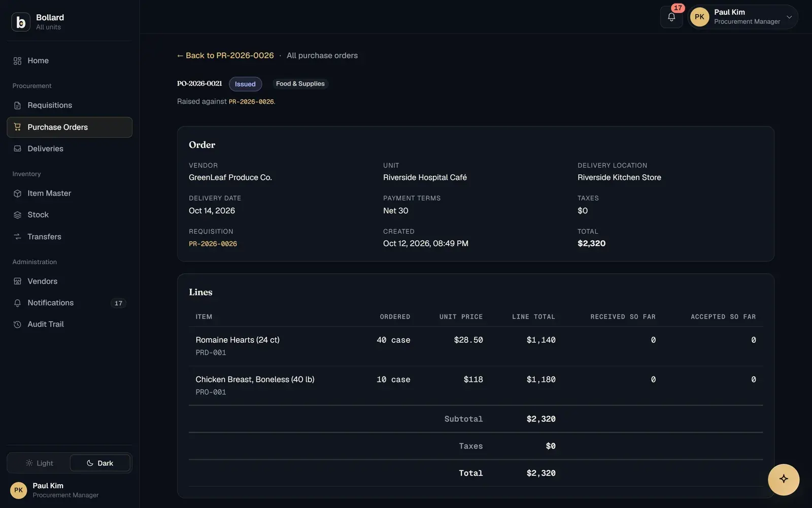Open Audit Trail
812x508 pixels.
[70, 324]
